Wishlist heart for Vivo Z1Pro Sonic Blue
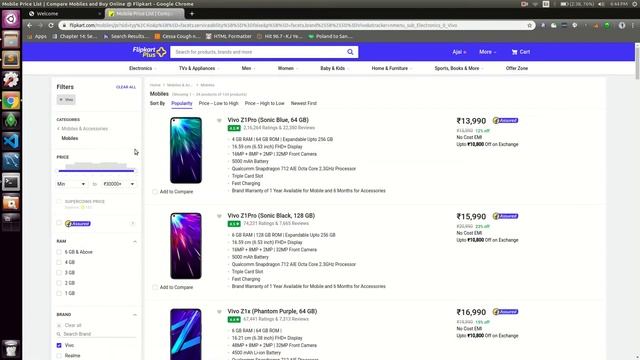Screen dimensions: 640x360 (x=219, y=120)
